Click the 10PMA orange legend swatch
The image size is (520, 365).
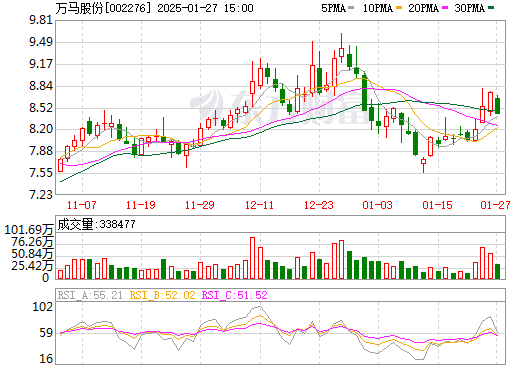[399, 8]
